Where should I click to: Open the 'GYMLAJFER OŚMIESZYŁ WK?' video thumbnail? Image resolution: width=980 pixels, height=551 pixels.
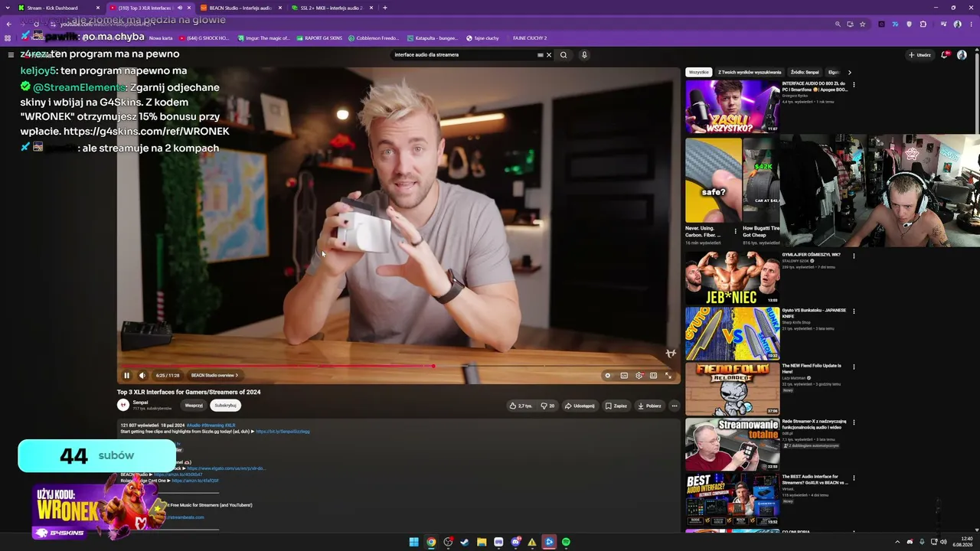pos(733,278)
